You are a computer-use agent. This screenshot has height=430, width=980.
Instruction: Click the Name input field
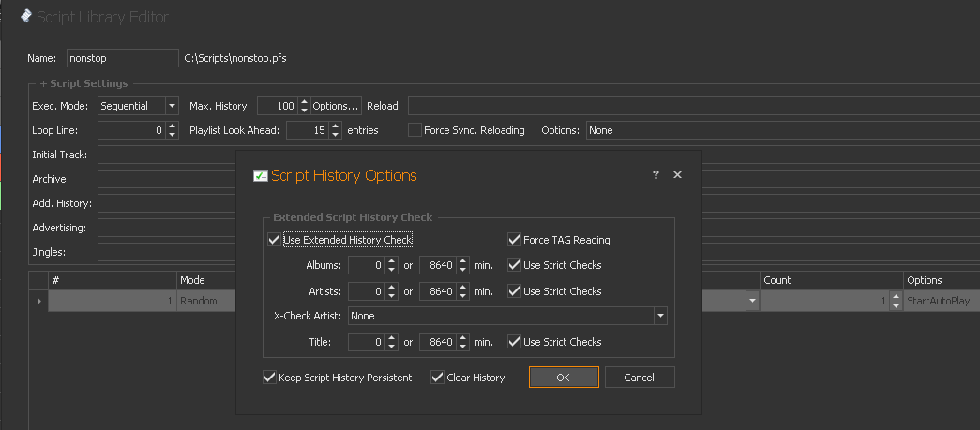click(x=123, y=58)
